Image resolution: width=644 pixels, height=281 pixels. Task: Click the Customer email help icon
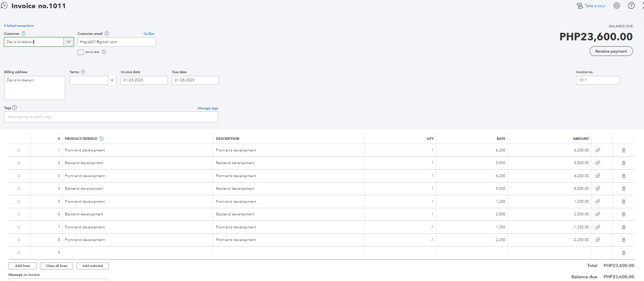tap(107, 34)
